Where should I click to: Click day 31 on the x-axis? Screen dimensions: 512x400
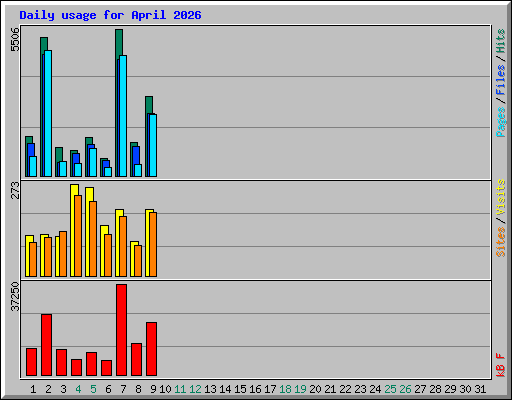click(x=480, y=389)
